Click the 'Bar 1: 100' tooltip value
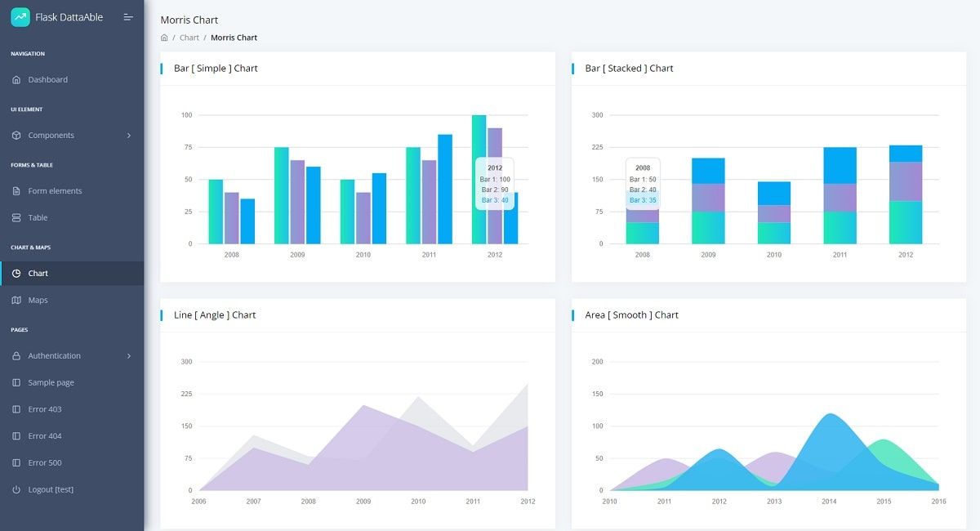This screenshot has width=980, height=531. pyautogui.click(x=495, y=180)
